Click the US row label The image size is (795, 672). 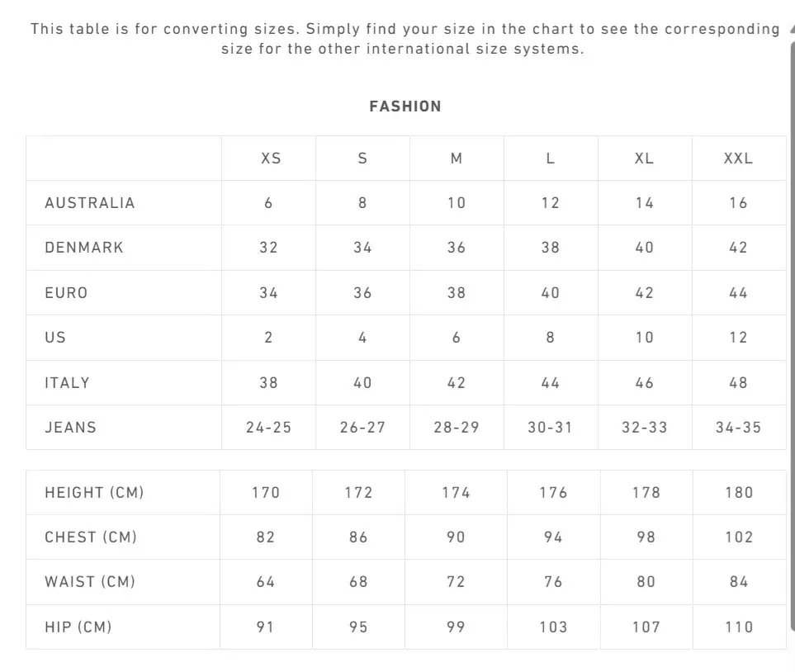(x=55, y=338)
